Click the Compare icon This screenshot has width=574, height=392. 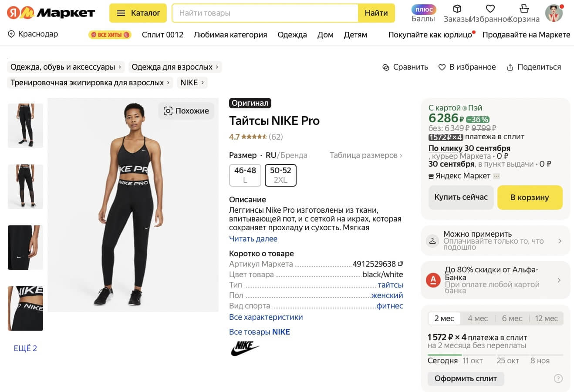(386, 67)
